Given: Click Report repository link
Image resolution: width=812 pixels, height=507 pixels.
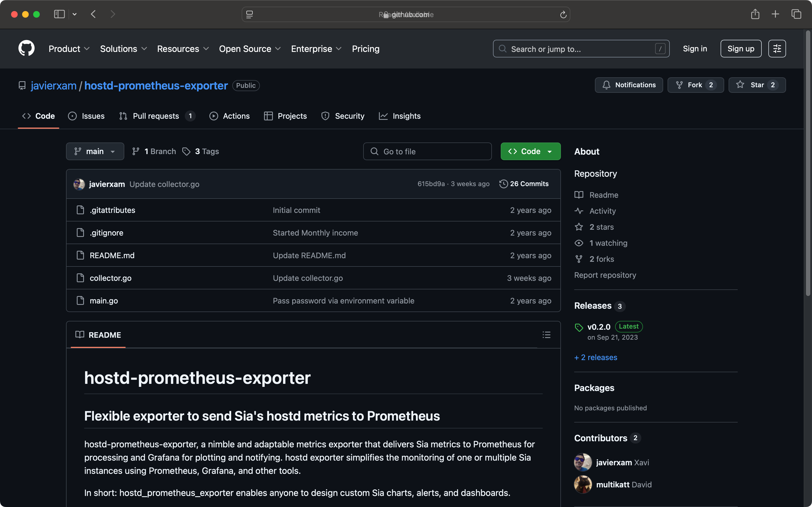Looking at the screenshot, I should point(605,275).
